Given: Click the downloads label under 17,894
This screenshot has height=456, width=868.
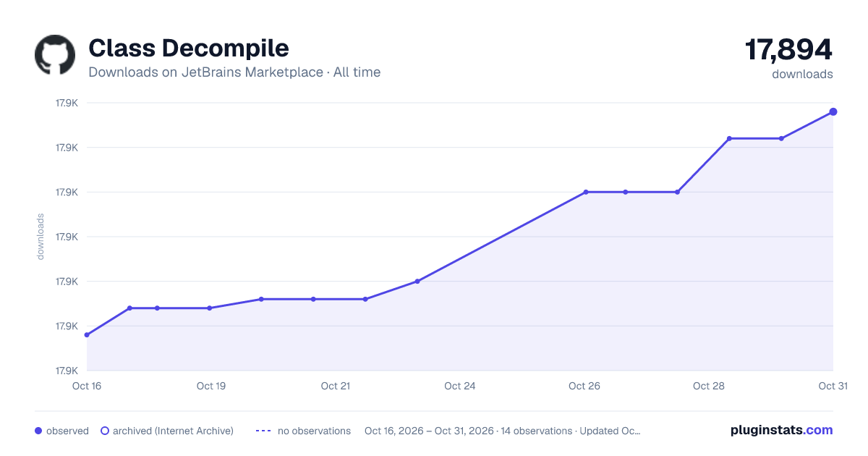Looking at the screenshot, I should [x=802, y=74].
